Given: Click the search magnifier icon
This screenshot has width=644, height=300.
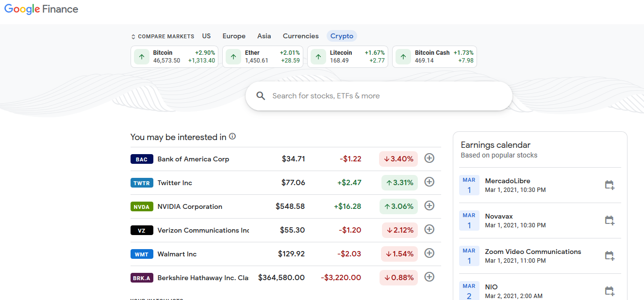Looking at the screenshot, I should pos(261,96).
